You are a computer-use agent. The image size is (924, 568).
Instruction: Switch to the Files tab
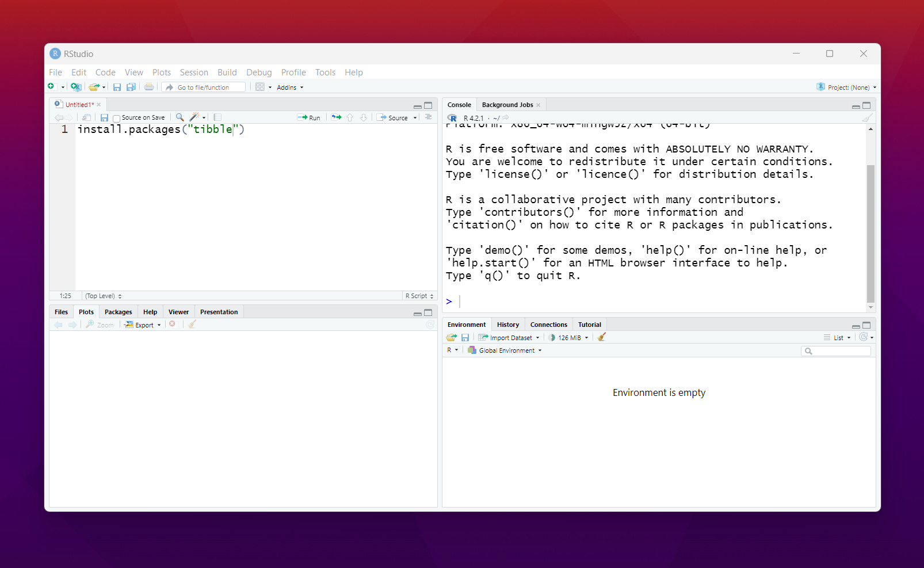61,312
